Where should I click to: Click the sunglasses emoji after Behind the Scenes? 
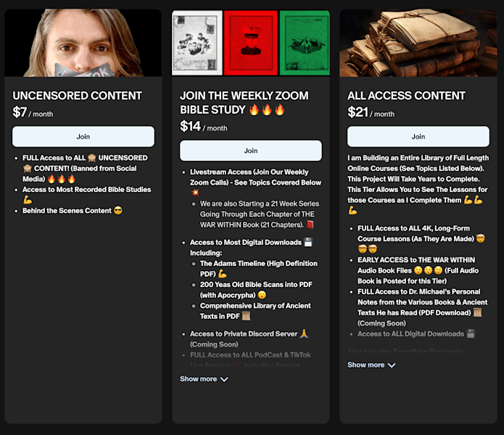pyautogui.click(x=118, y=210)
